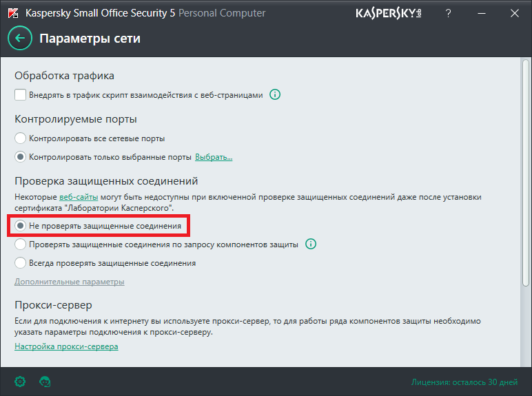Enable the inject script into traffic checkbox
The width and height of the screenshot is (532, 396).
coord(21,95)
